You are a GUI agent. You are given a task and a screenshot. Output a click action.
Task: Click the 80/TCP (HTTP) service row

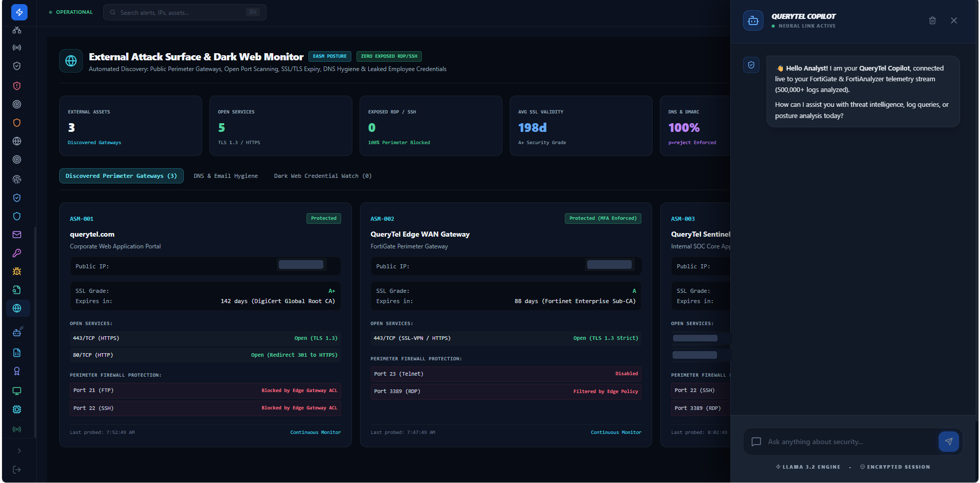pyautogui.click(x=205, y=355)
